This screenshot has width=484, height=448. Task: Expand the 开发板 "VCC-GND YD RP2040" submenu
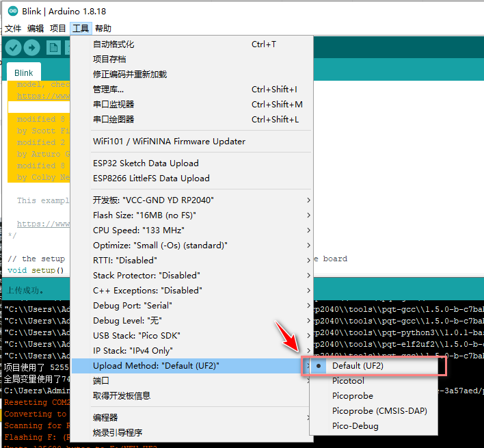click(192, 200)
